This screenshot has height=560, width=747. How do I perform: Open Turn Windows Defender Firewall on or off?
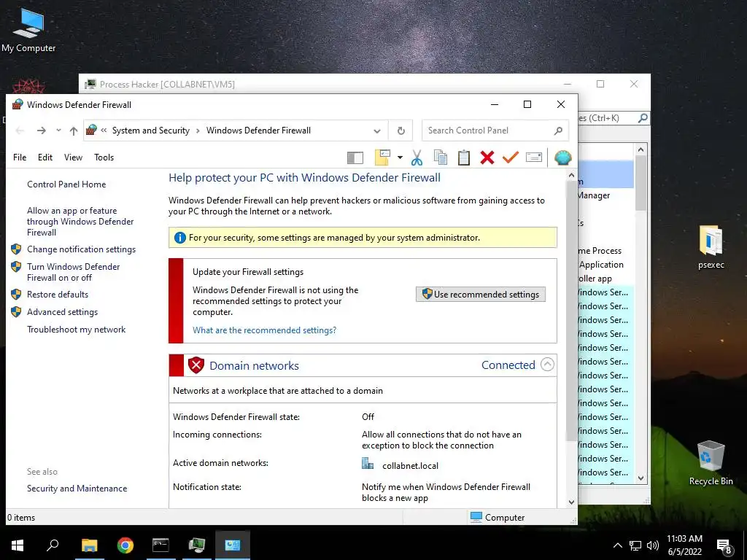point(73,272)
